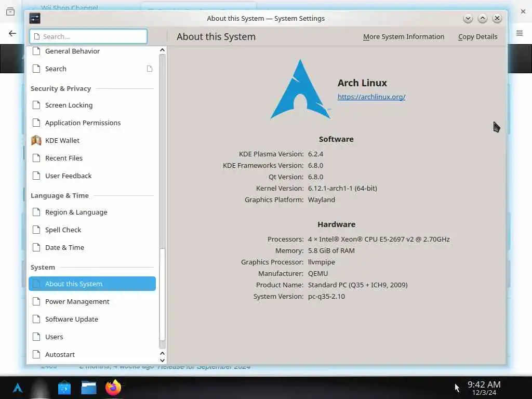Click the Graphics Processor value llvmpipe
The height and width of the screenshot is (399, 532).
tap(321, 262)
